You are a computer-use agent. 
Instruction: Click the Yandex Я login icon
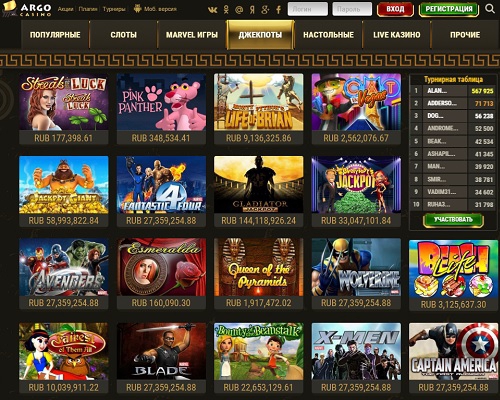pos(252,10)
